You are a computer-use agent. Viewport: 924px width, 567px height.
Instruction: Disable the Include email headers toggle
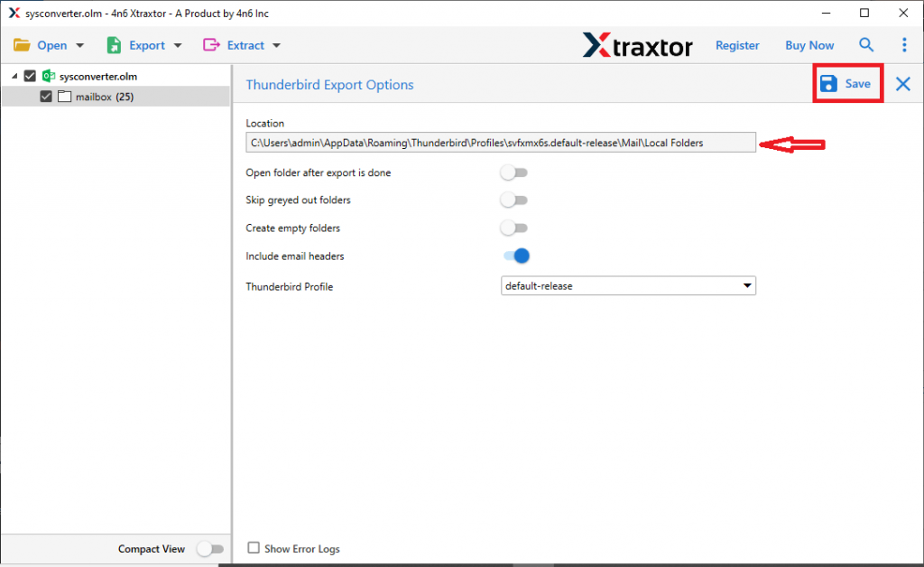515,256
